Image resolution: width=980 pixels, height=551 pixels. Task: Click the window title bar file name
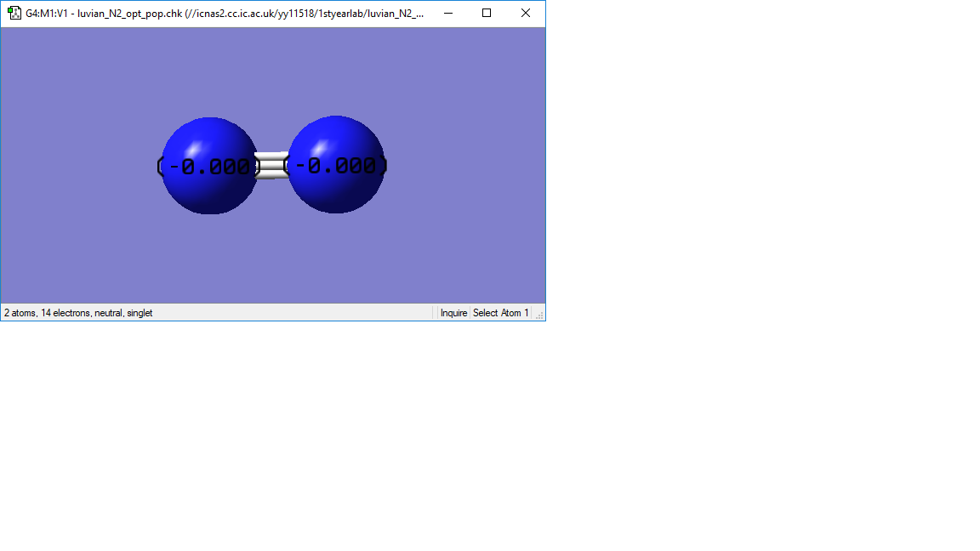tap(129, 13)
